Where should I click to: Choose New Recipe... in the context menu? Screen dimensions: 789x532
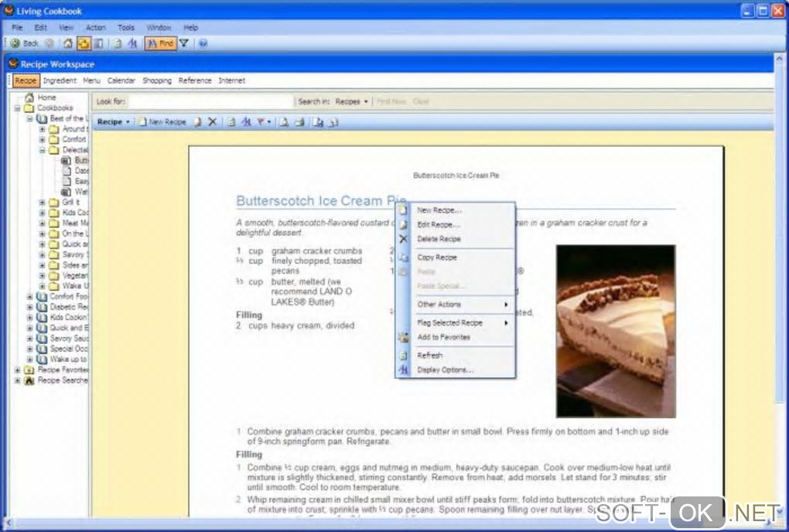(x=456, y=210)
